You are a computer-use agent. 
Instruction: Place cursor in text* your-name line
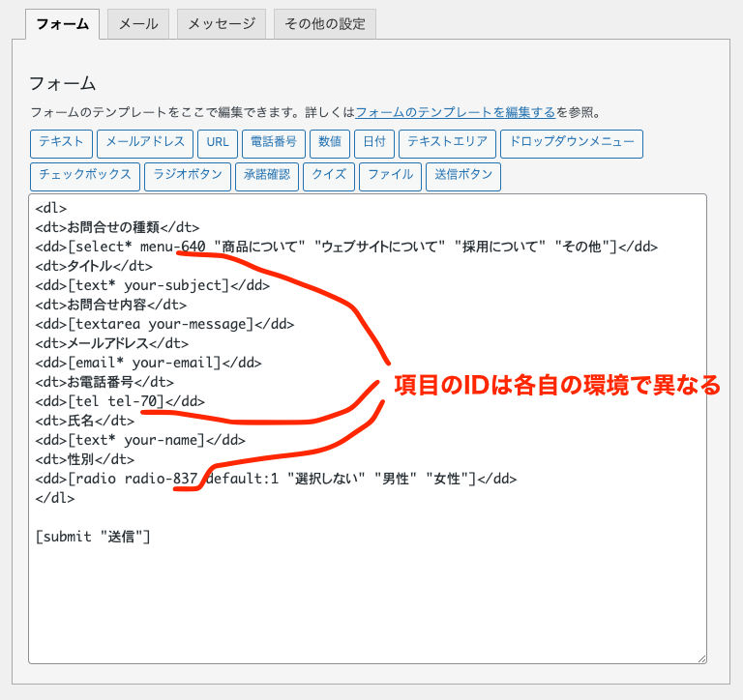[x=140, y=440]
